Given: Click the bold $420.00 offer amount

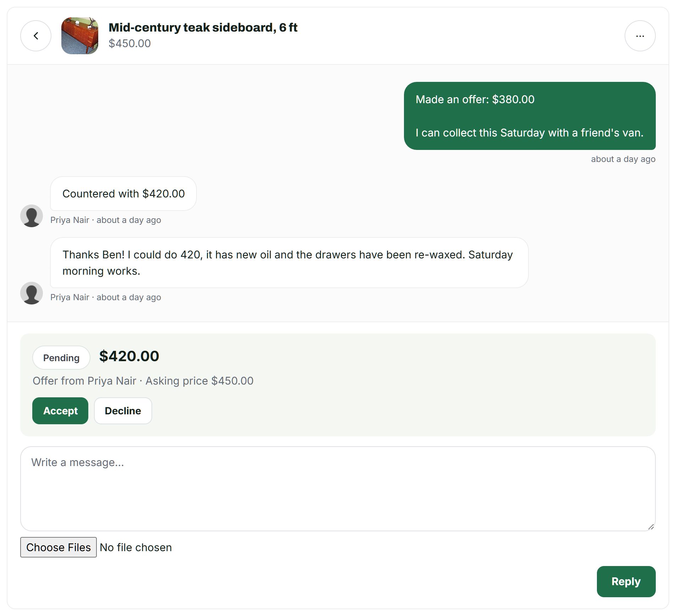Looking at the screenshot, I should (x=129, y=356).
